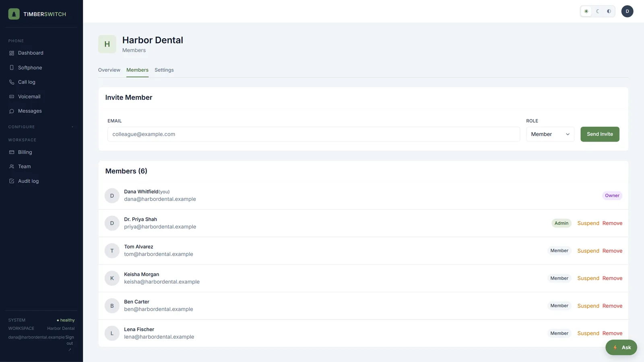644x362 pixels.
Task: Click the Send Invite button
Action: [x=600, y=134]
